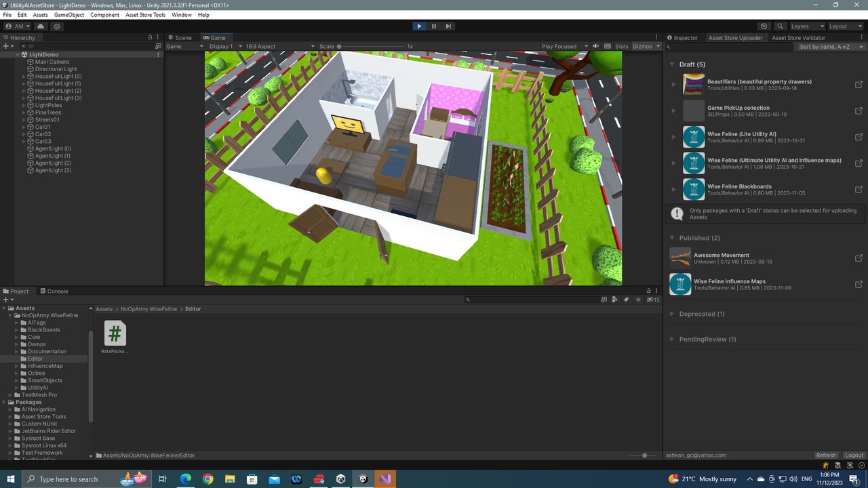The image size is (868, 488).
Task: Toggle the Hierarchy panel lock
Action: pyautogui.click(x=150, y=38)
